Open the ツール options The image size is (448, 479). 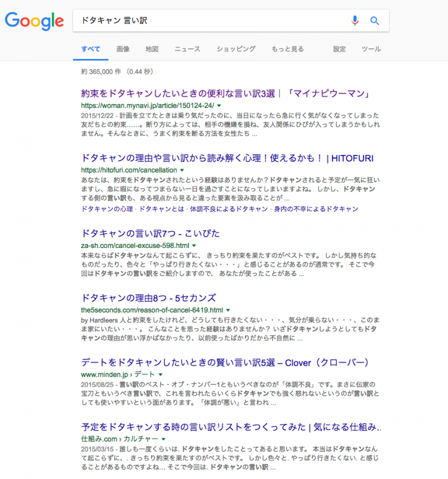[371, 49]
